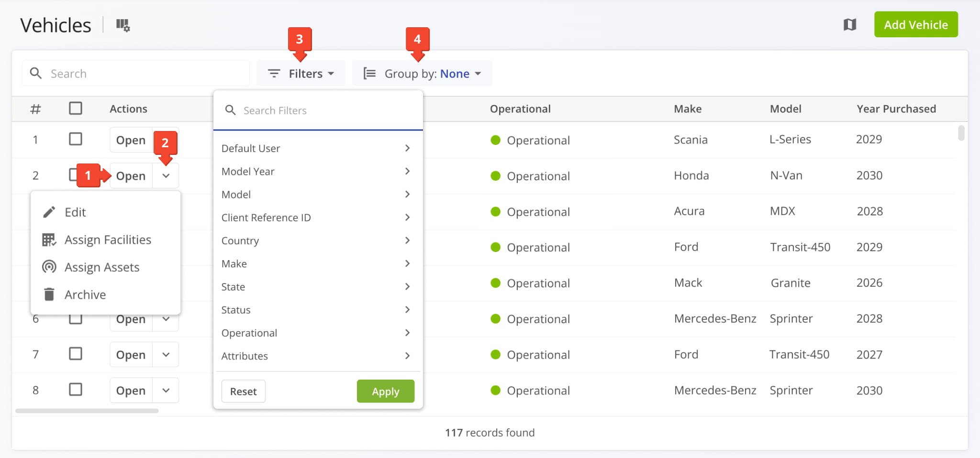The image size is (980, 458).
Task: Click the Year Purchased column header
Action: pyautogui.click(x=896, y=109)
